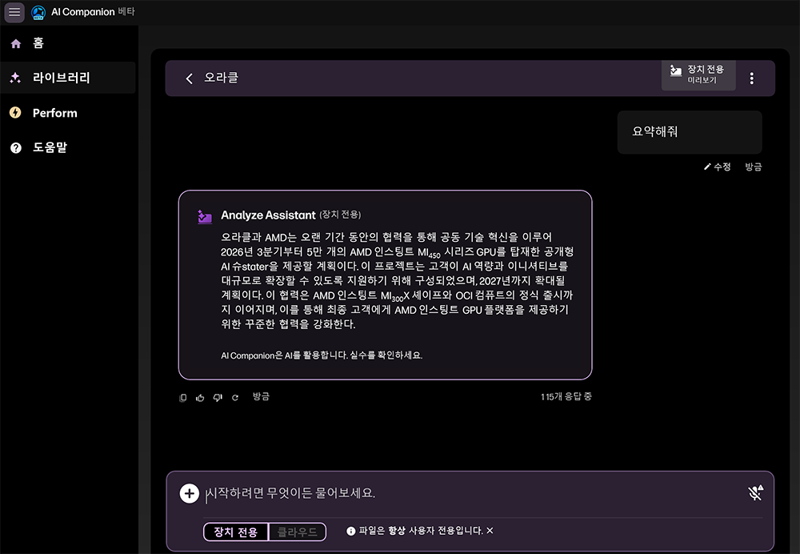800x554 pixels.
Task: Click the message input field
Action: pos(472,494)
